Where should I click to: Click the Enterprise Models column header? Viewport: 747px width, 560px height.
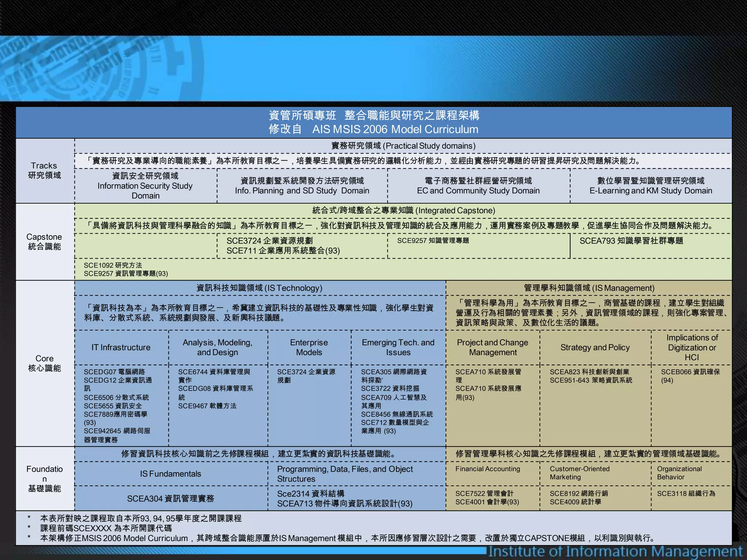[309, 347]
